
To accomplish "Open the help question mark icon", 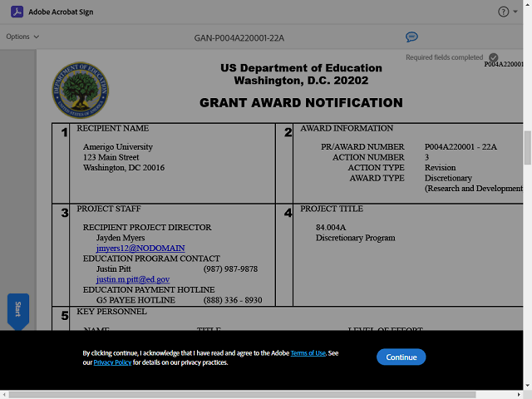I will 503,12.
